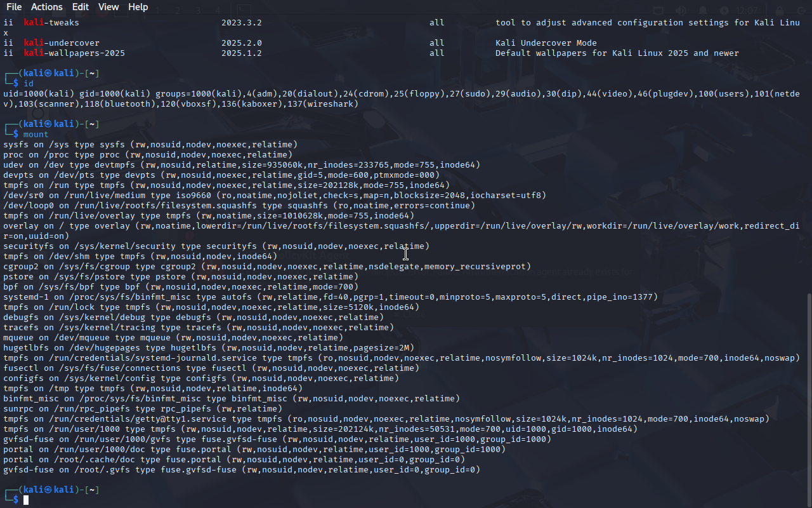Click the 'overlay on / type overlay' line

click(x=401, y=231)
